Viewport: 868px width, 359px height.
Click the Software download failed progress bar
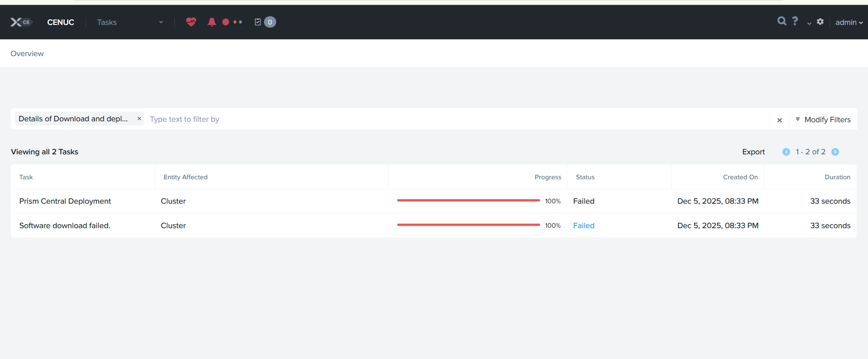pyautogui.click(x=469, y=225)
